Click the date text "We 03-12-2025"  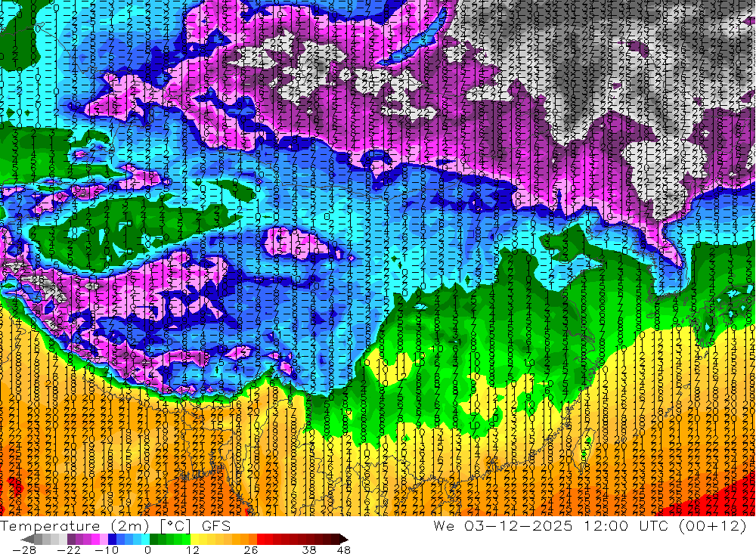coord(503,525)
